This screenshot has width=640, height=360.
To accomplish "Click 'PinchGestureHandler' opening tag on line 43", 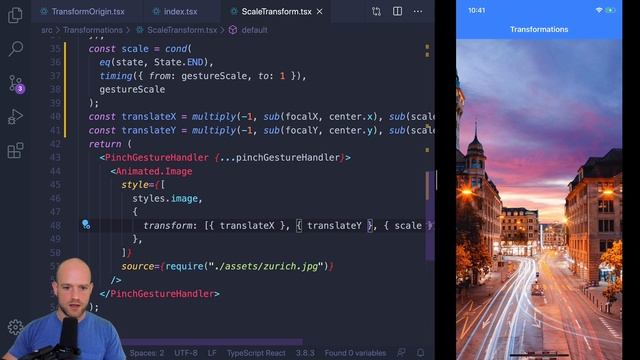I will 157,158.
